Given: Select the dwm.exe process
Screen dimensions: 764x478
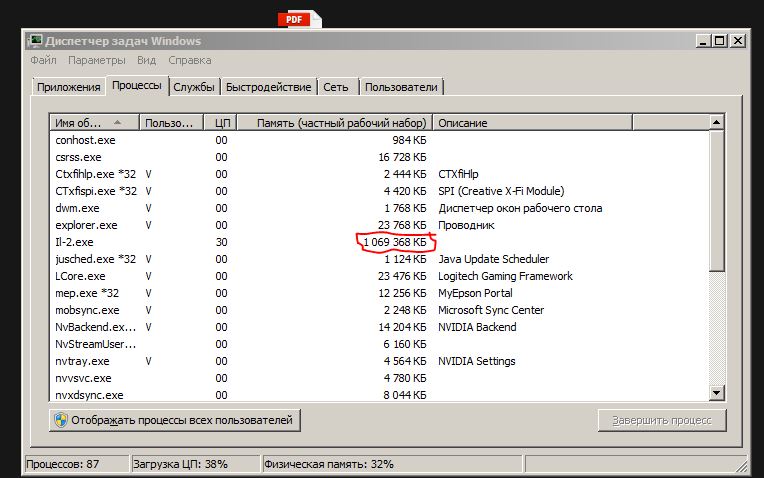Looking at the screenshot, I should (x=380, y=208).
